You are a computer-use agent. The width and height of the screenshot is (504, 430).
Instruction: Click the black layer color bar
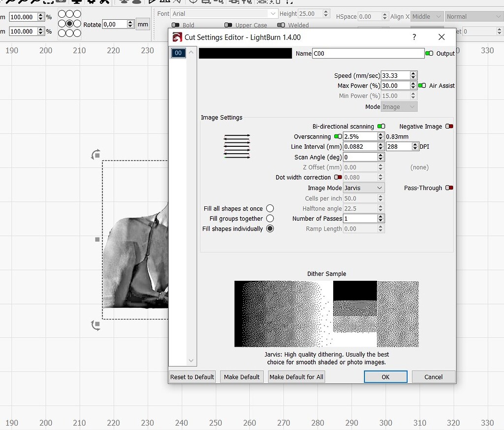pos(245,53)
